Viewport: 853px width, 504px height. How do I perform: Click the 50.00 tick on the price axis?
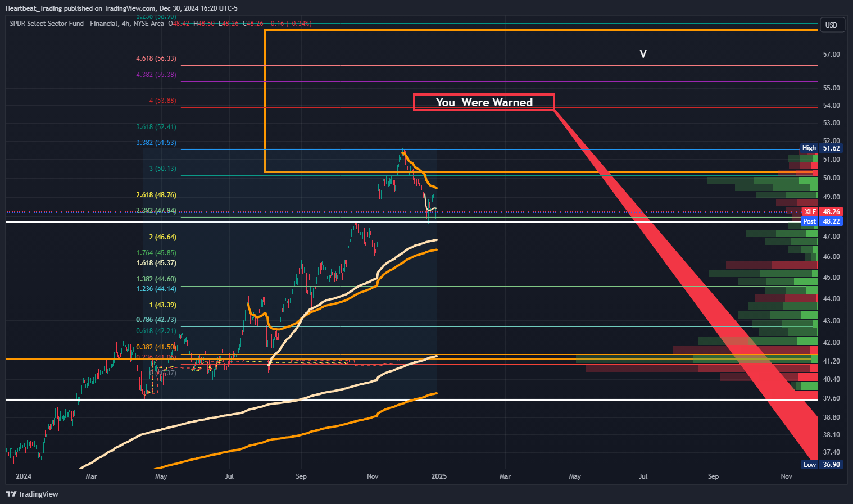click(832, 178)
